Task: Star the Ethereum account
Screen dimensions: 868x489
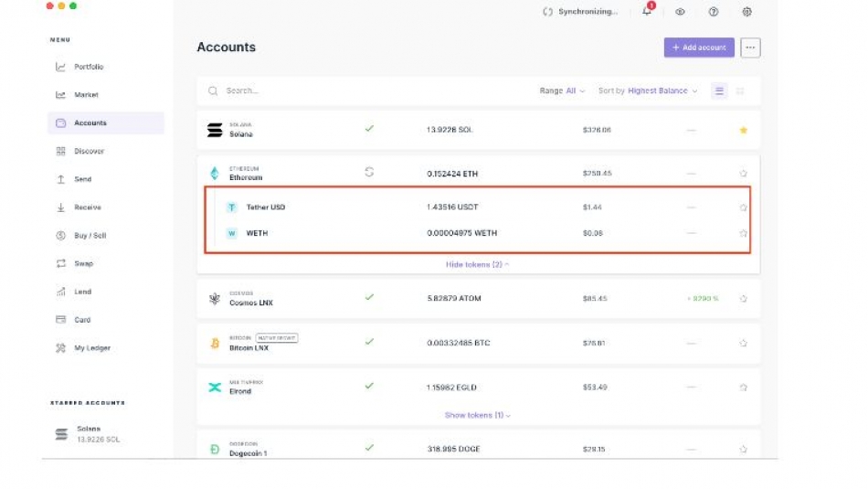Action: coord(744,174)
